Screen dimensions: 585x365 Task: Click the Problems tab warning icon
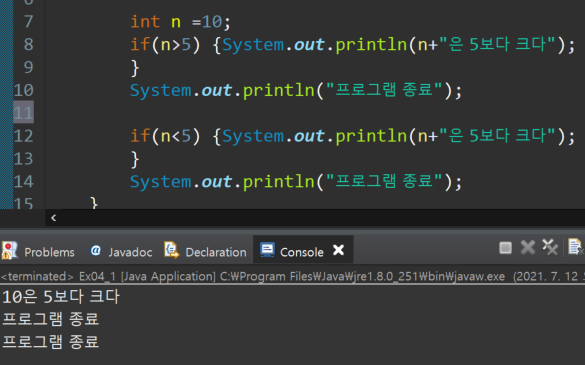[x=9, y=250]
